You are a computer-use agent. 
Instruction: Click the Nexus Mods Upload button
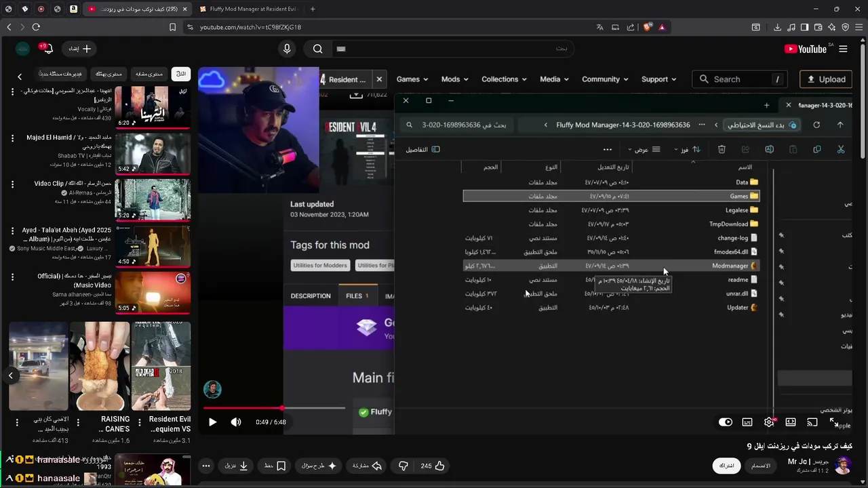click(826, 79)
